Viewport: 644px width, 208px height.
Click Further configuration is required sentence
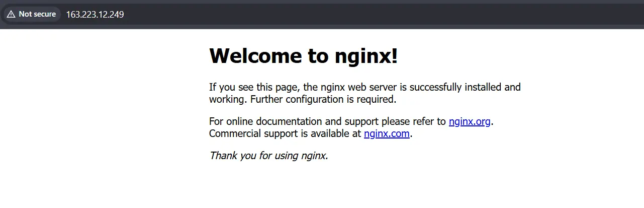(x=323, y=99)
